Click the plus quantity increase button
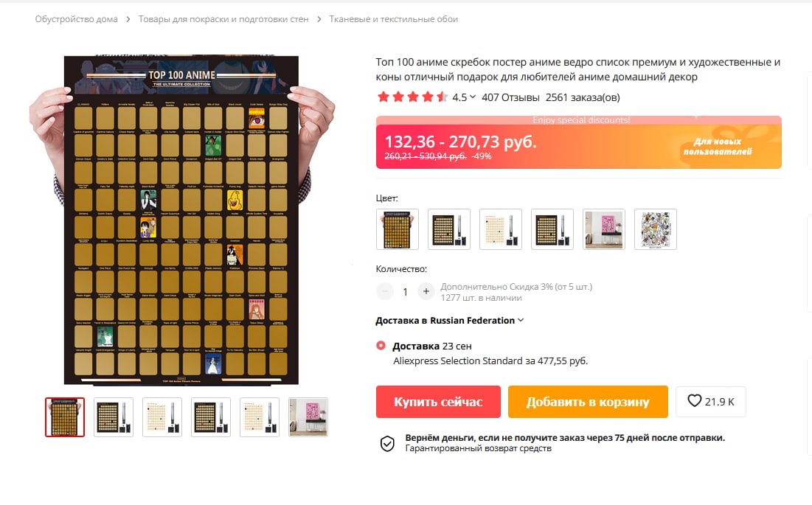812x505 pixels. tap(426, 291)
